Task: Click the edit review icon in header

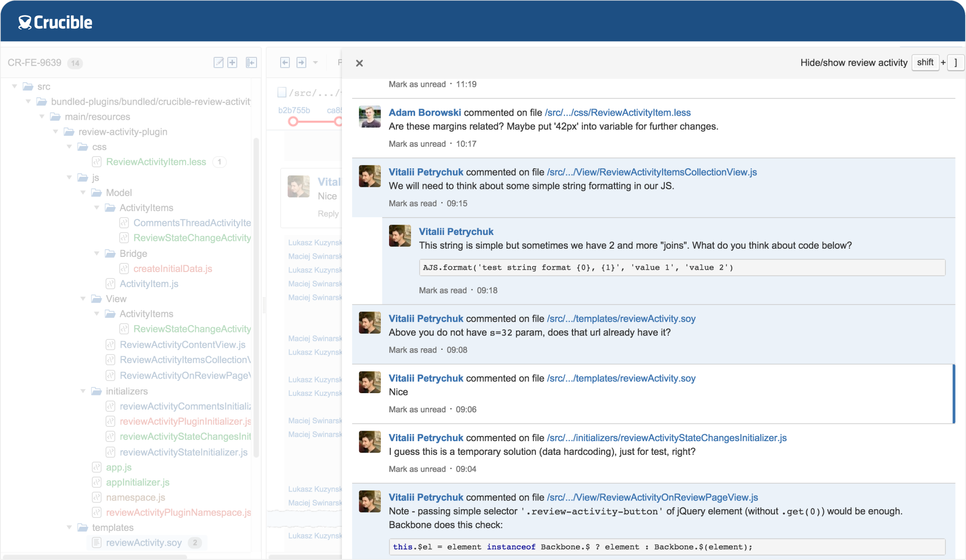Action: click(219, 62)
